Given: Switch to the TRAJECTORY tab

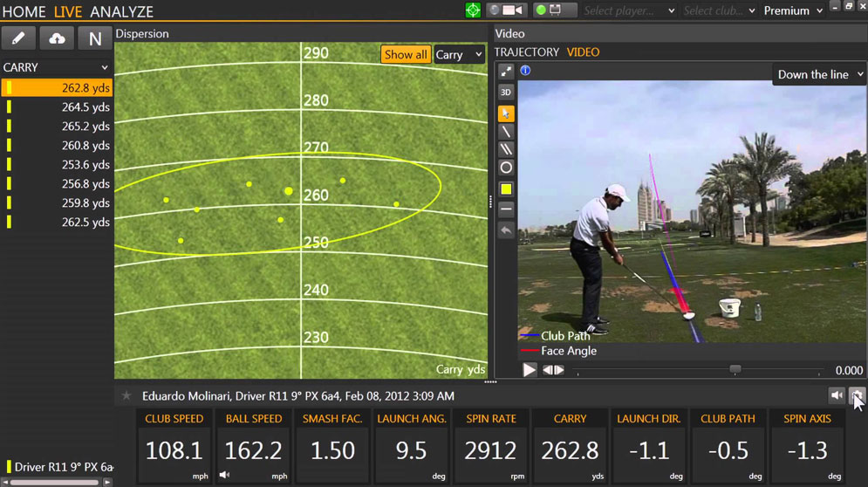Looking at the screenshot, I should pyautogui.click(x=527, y=52).
